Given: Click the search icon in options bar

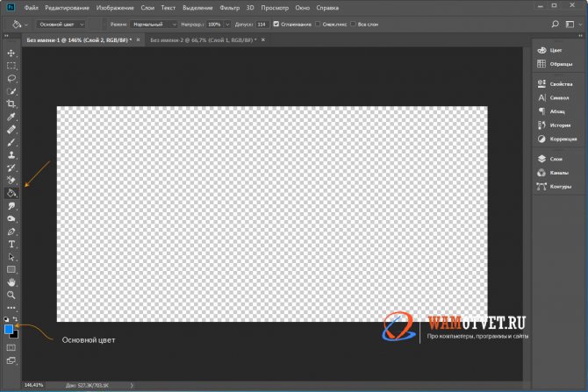Looking at the screenshot, I should coord(555,24).
